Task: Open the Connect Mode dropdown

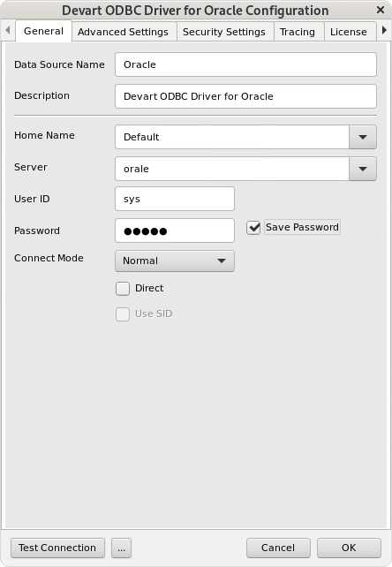Action: click(x=175, y=261)
